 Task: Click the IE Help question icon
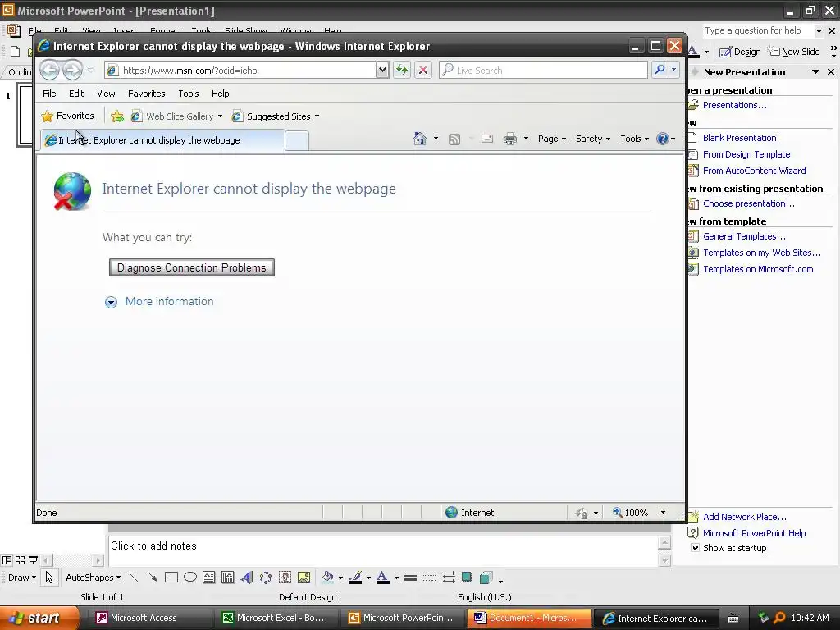[663, 139]
